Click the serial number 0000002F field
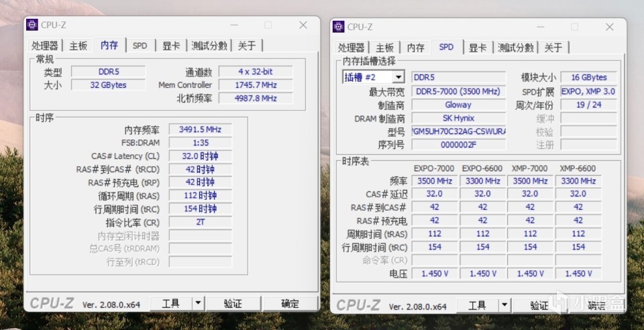644x330 pixels. pyautogui.click(x=459, y=144)
